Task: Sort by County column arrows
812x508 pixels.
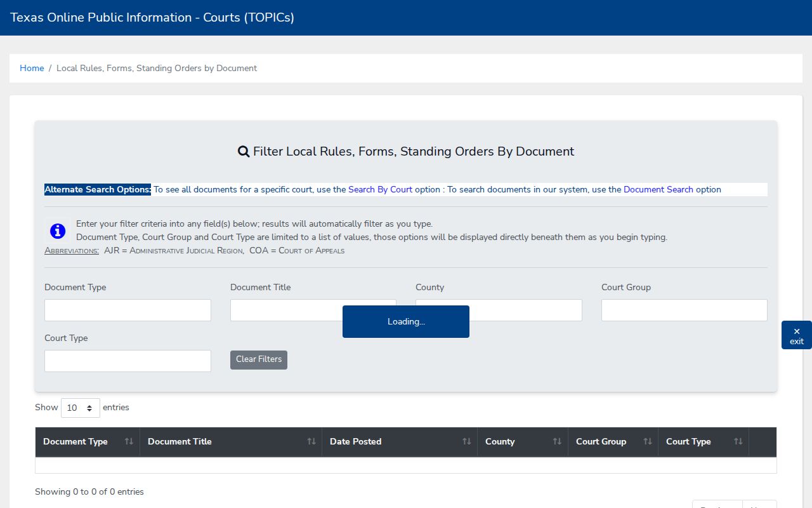Action: 557,441
